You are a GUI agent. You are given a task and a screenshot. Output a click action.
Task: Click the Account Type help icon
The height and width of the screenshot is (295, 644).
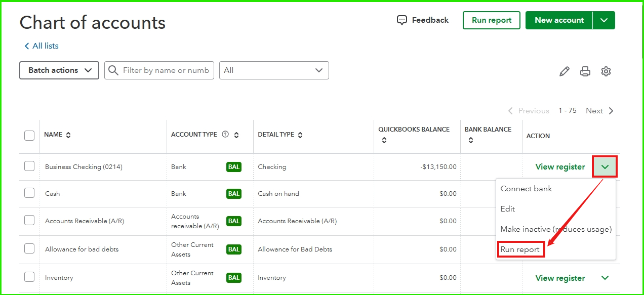(x=225, y=135)
